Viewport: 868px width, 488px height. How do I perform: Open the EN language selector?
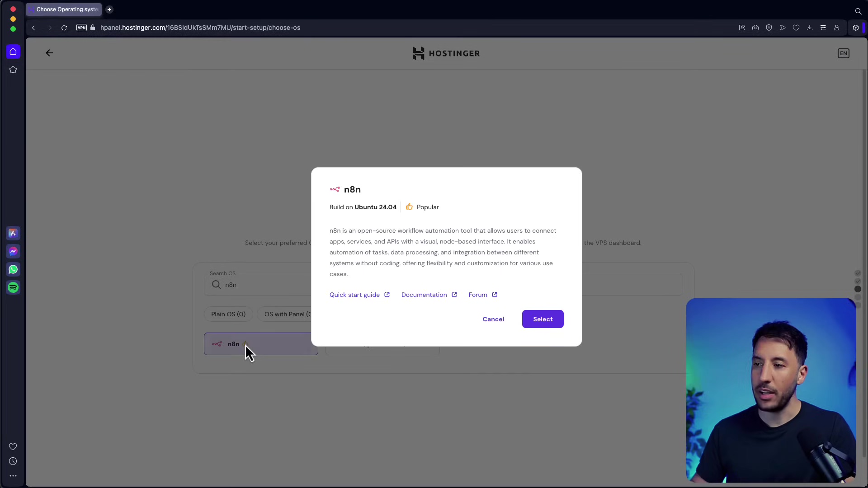tap(844, 53)
